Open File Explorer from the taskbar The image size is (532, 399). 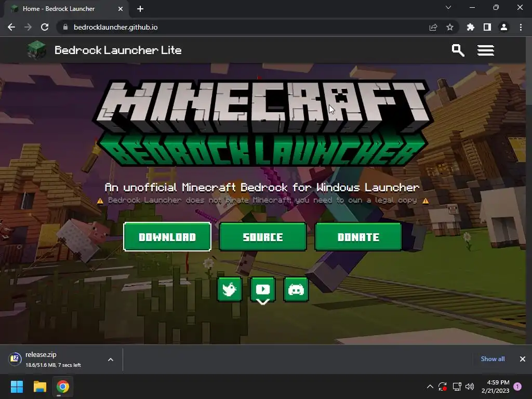point(39,387)
